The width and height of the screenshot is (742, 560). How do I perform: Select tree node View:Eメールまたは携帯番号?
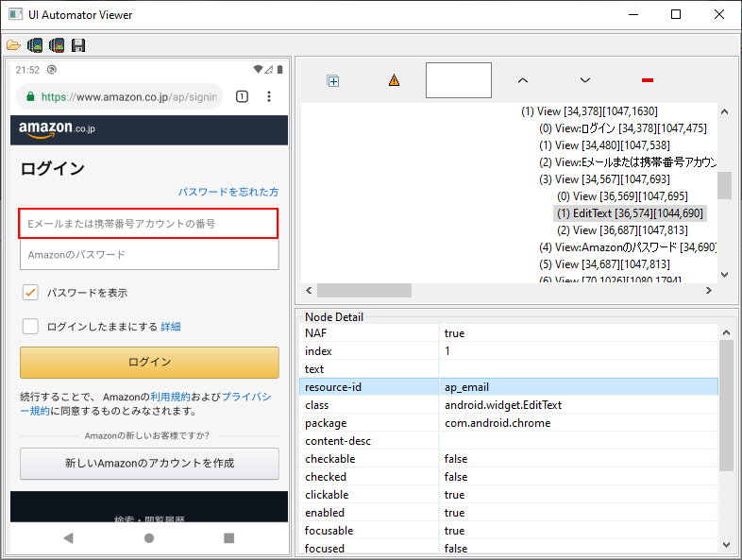pos(628,162)
